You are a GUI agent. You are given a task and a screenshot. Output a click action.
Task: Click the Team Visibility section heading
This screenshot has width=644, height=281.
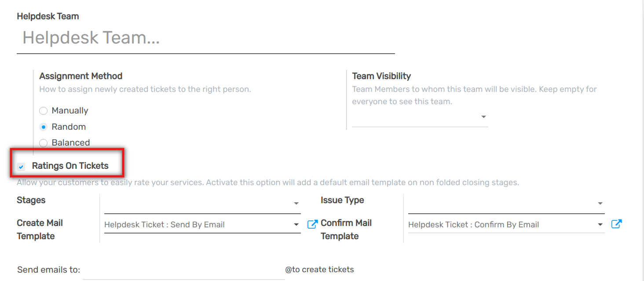(381, 76)
